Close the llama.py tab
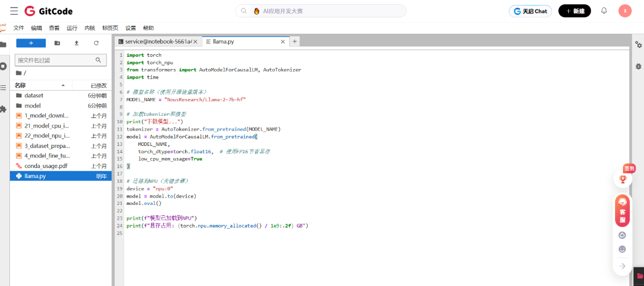 point(283,41)
